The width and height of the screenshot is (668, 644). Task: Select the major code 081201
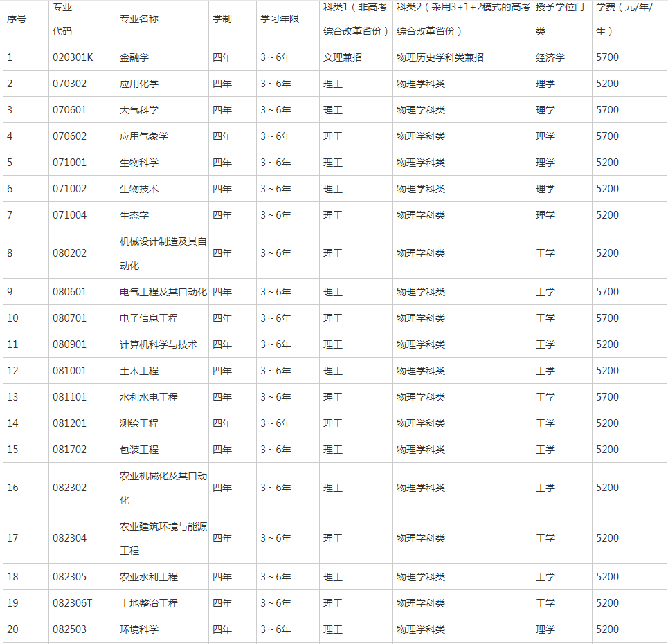tap(69, 423)
